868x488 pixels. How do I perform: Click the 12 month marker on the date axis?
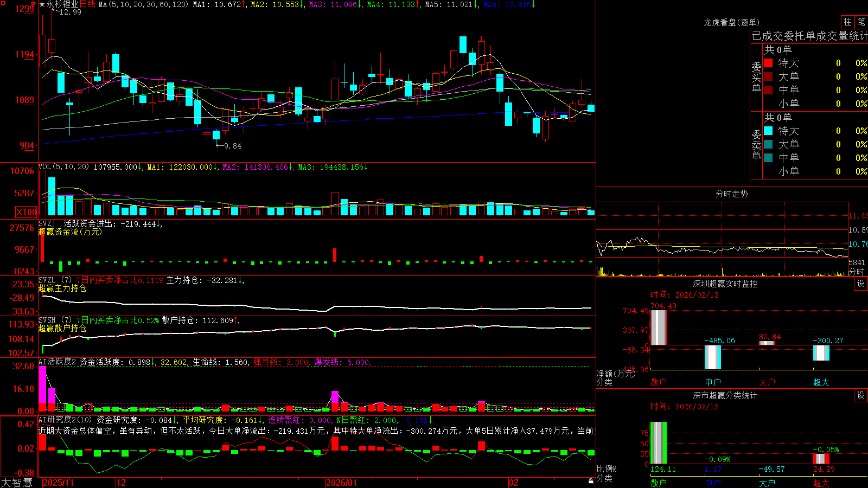coord(121,483)
